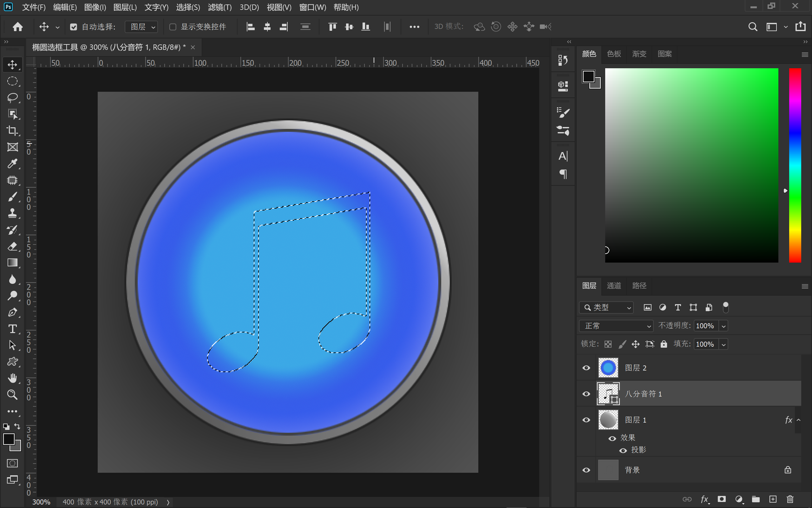The height and width of the screenshot is (508, 812).
Task: Click the hue slider strip
Action: tap(795, 165)
